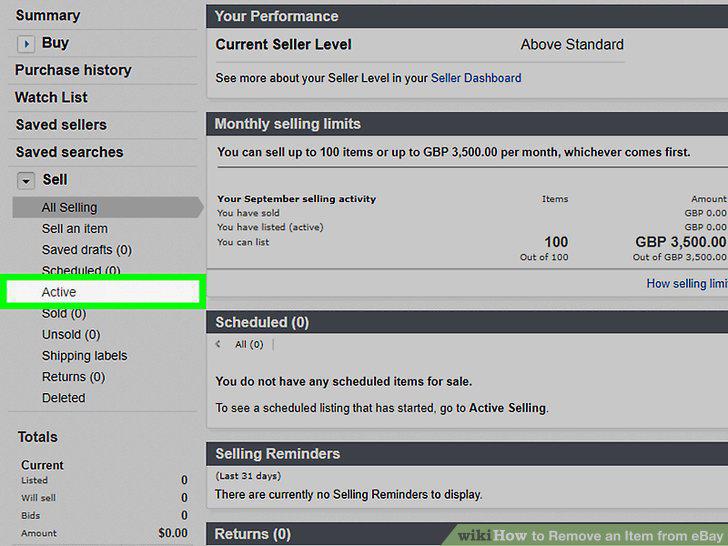The height and width of the screenshot is (546, 728).
Task: Click the Above Standard seller level
Action: pyautogui.click(x=572, y=45)
